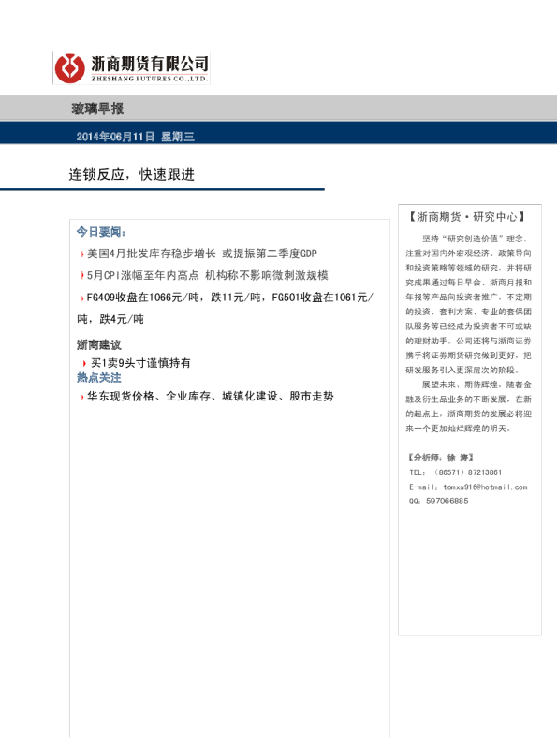Click the English text ZHESHANG FUTURES CO.,LTD.
Screen dimensions: 557x756
click(150, 79)
